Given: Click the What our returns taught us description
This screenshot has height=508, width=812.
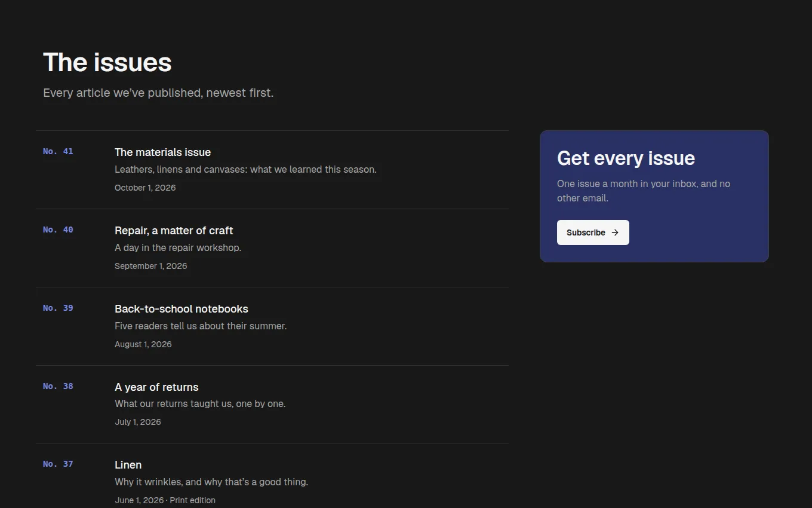Looking at the screenshot, I should [x=200, y=403].
